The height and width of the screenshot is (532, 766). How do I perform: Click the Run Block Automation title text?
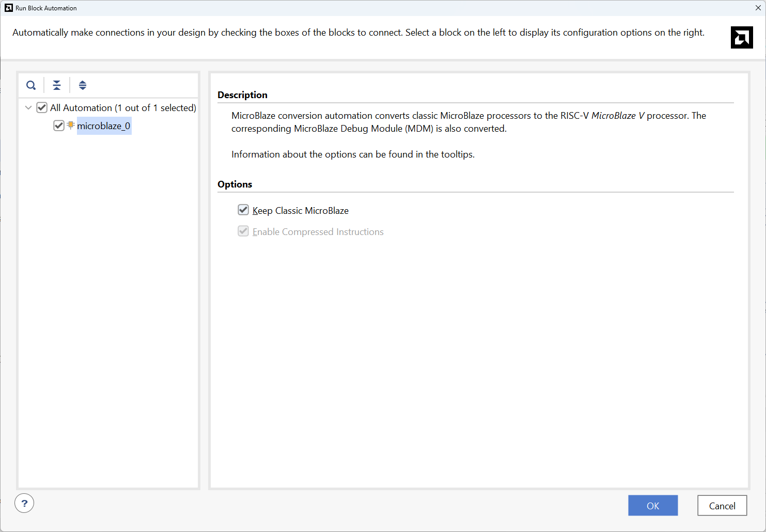[46, 8]
